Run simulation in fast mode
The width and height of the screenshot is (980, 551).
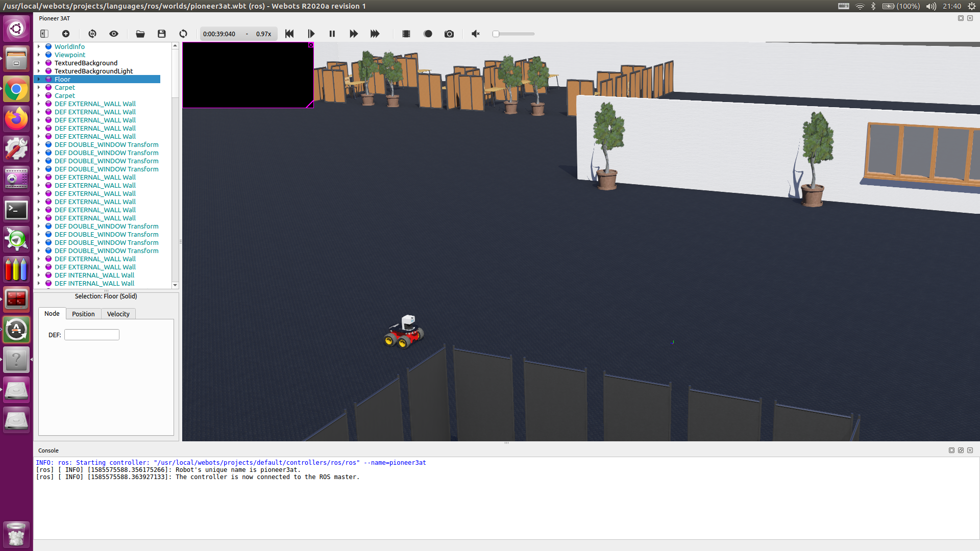[x=375, y=34]
